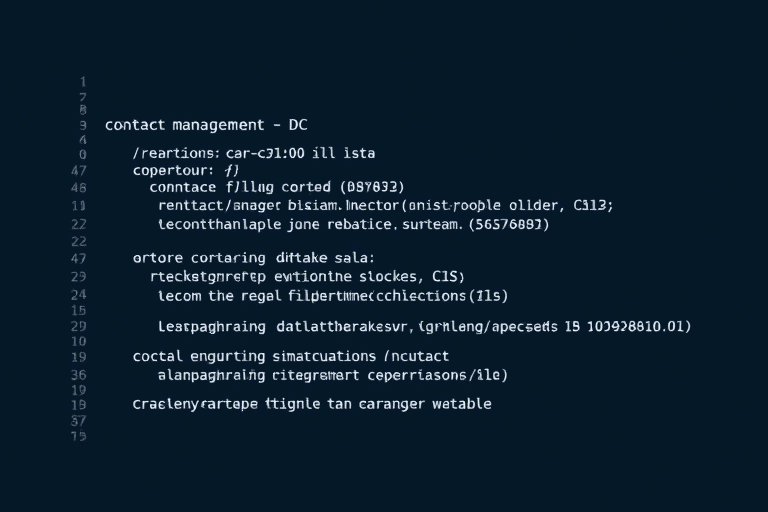Click the "contact management - DC" heading line
The width and height of the screenshot is (768, 512).
(206, 126)
